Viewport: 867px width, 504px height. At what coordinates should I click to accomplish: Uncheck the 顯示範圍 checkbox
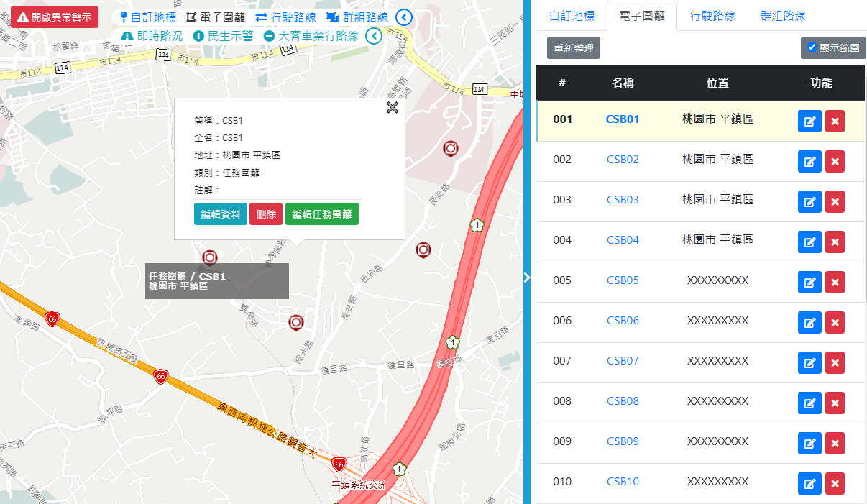(x=812, y=47)
